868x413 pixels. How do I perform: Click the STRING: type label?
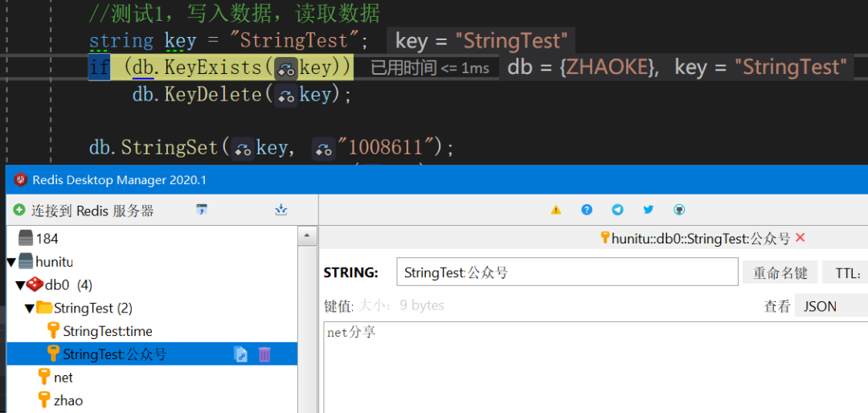pos(351,272)
